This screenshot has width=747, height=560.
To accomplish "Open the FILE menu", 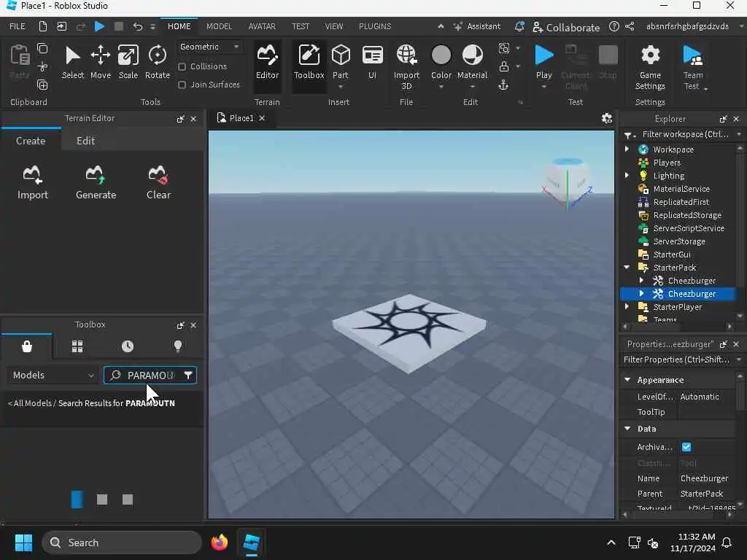I will click(18, 26).
